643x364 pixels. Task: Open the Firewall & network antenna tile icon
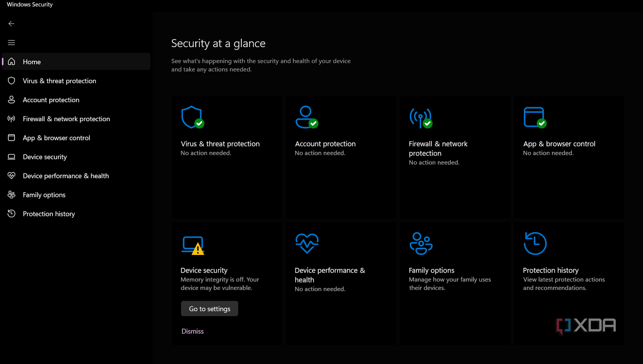[x=421, y=118]
